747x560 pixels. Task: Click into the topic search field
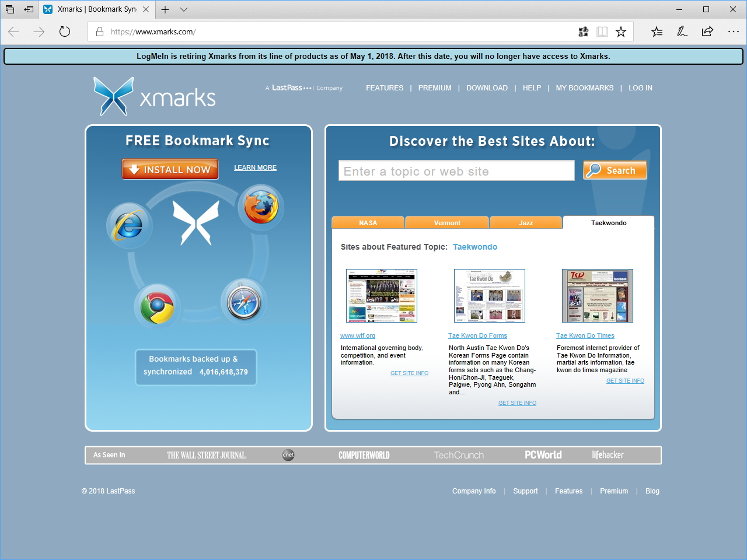coord(456,170)
